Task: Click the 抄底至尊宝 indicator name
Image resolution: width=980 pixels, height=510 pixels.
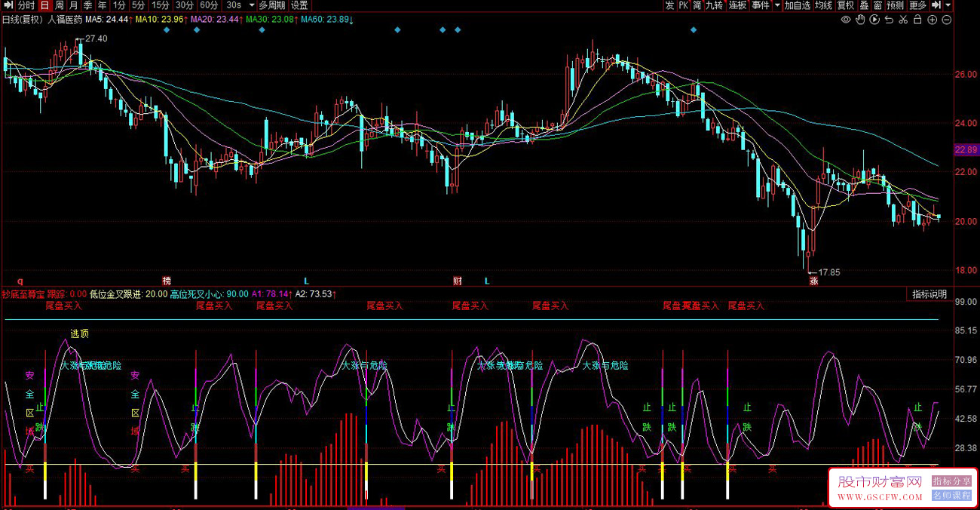Action: tap(23, 294)
